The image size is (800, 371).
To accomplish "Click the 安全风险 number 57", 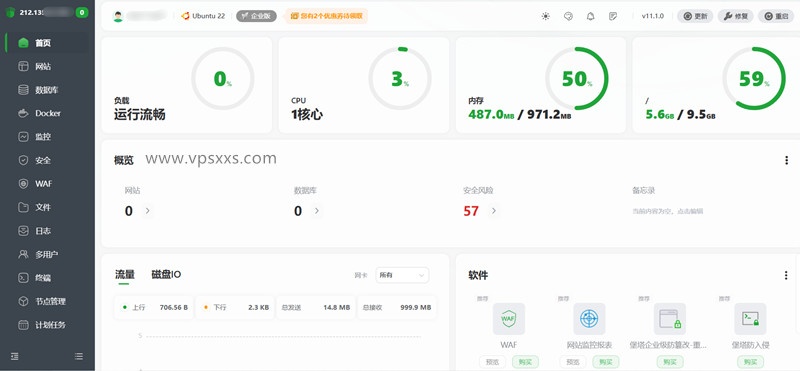I will [x=471, y=211].
